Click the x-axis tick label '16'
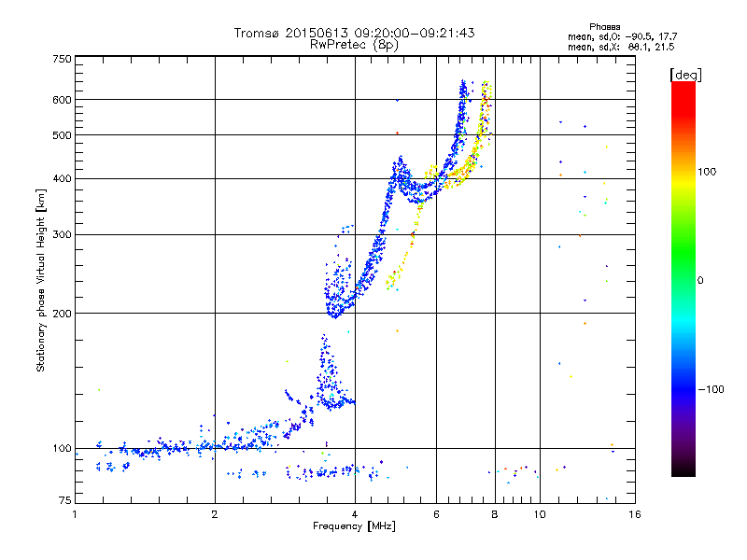Screen dimensions: 747x560 tap(635, 514)
